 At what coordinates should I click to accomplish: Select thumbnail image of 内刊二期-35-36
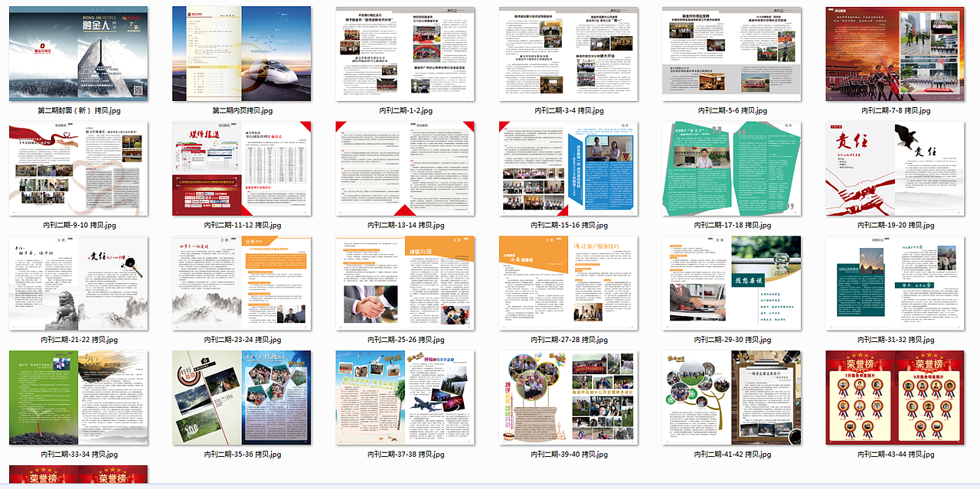click(x=242, y=398)
